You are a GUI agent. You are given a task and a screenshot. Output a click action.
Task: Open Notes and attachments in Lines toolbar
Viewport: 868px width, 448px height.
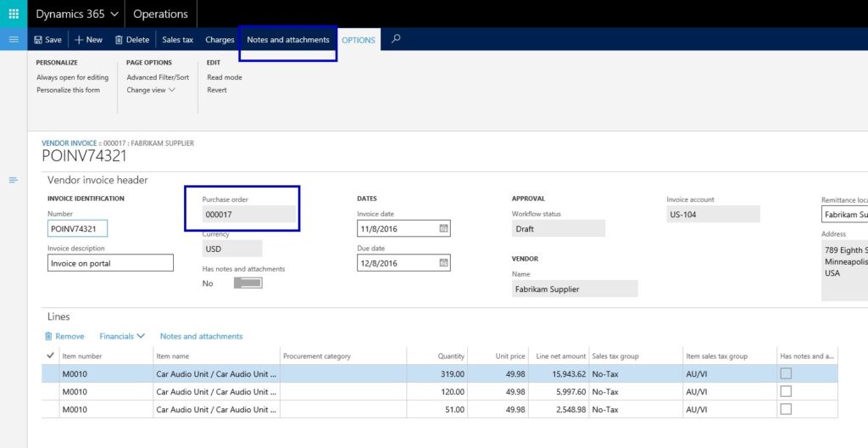click(x=202, y=336)
